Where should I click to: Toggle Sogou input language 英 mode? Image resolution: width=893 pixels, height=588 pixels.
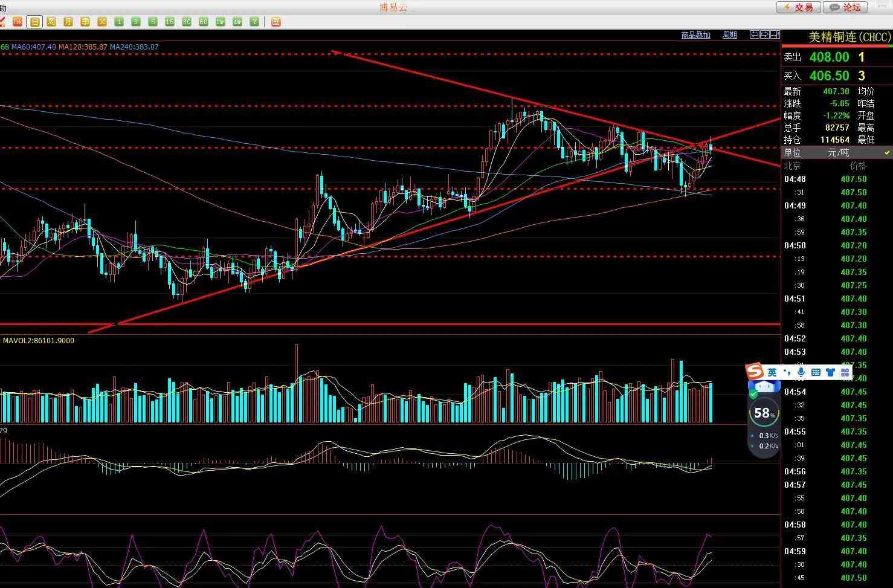coord(772,372)
